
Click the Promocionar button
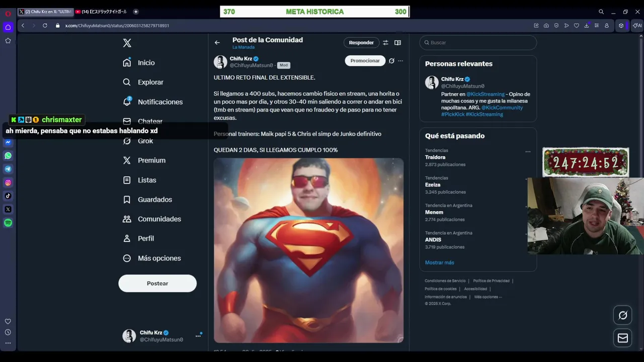[365, 61]
